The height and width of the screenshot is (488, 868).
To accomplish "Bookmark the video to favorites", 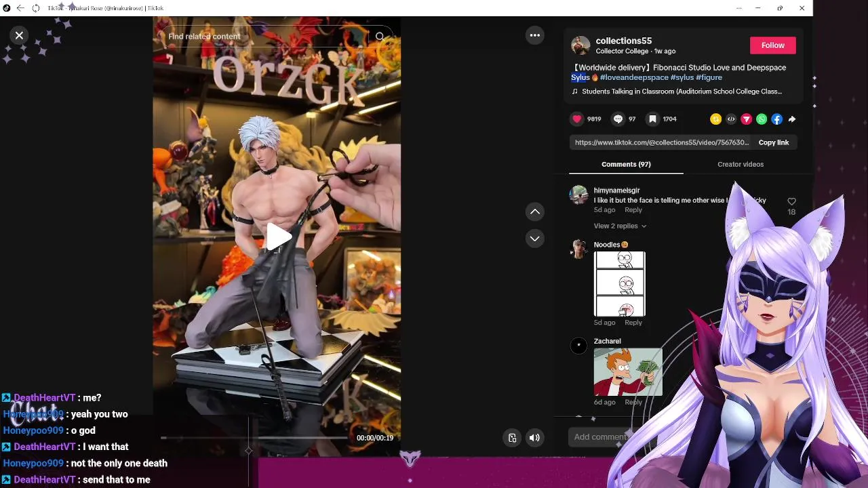I will tap(652, 119).
